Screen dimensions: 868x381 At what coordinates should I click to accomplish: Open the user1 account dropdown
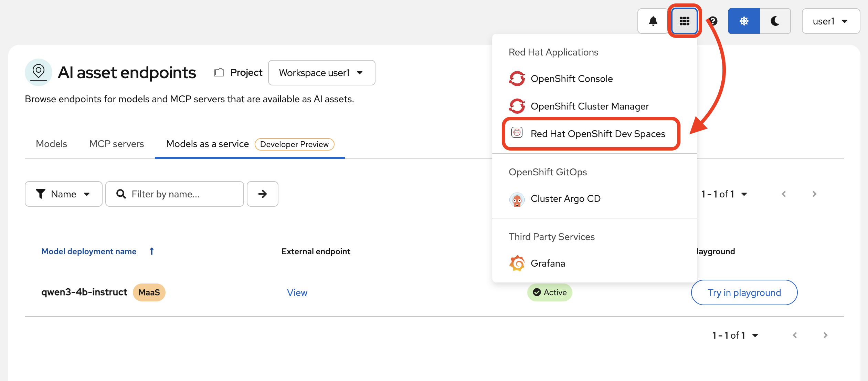click(831, 21)
